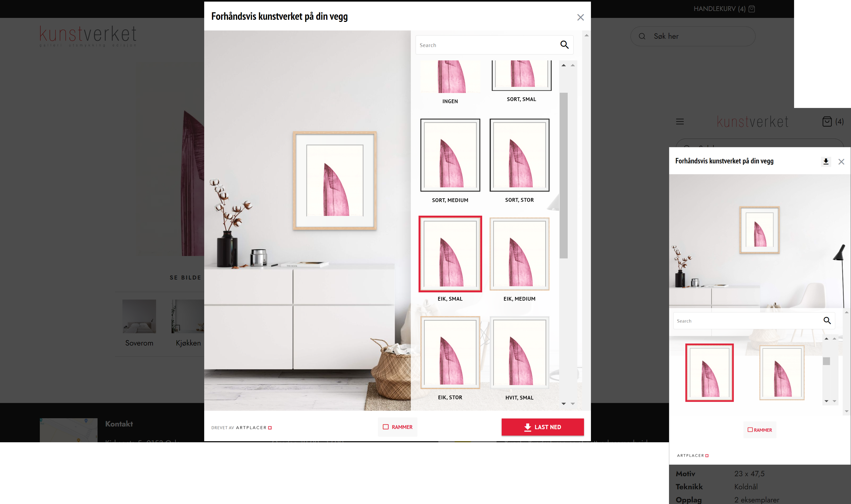
Task: Click the frame list scroll-down arrow
Action: (563, 404)
